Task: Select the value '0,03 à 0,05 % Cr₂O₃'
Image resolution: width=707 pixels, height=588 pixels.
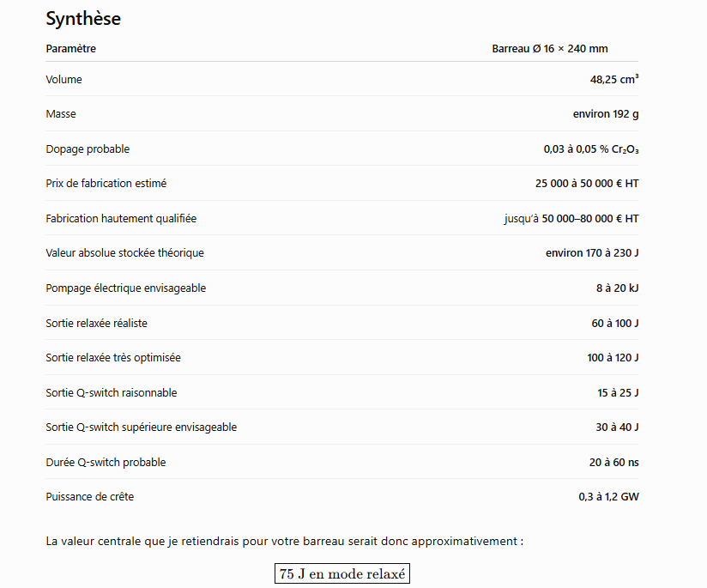Action: pos(591,149)
